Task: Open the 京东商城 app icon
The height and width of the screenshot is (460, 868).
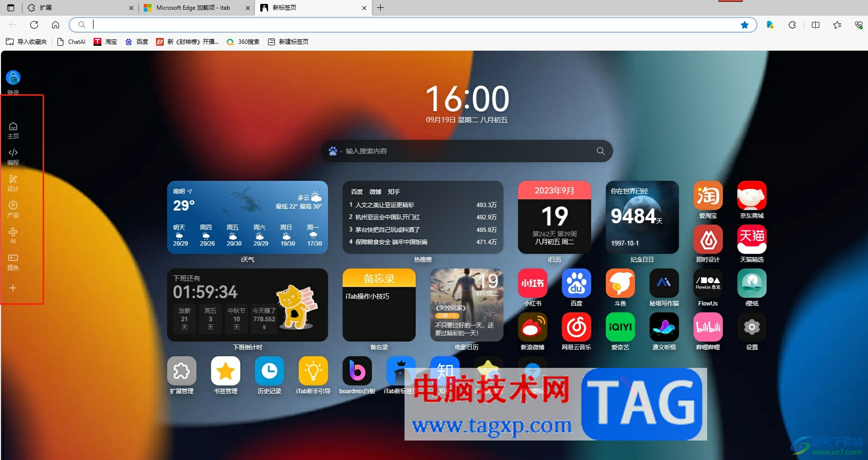Action: (x=752, y=195)
